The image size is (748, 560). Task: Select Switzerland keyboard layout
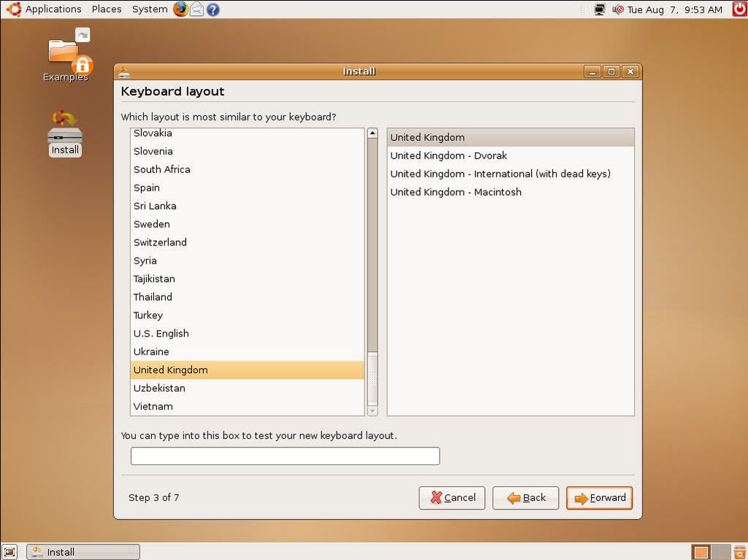tap(247, 242)
